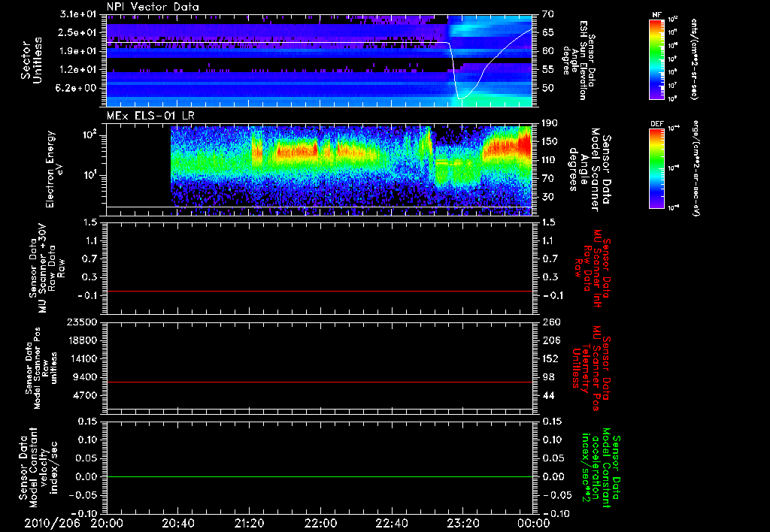770x532 pixels.
Task: Click the "2.5e+01" sector tick value
Action: (x=78, y=32)
